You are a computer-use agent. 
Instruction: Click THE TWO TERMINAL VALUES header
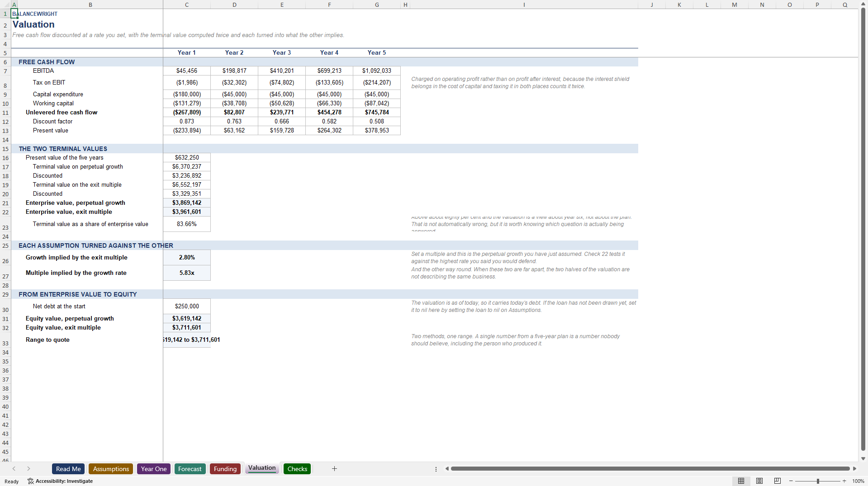pyautogui.click(x=63, y=149)
